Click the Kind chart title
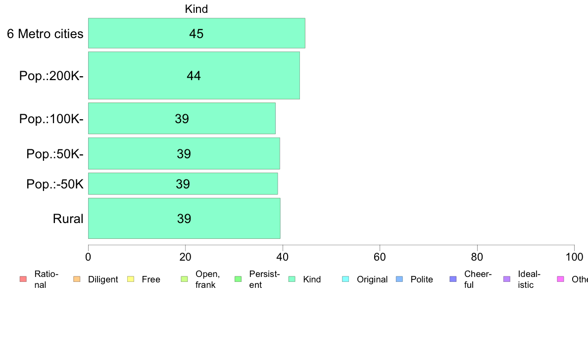Screen dimensions: 588x364 tap(196, 9)
